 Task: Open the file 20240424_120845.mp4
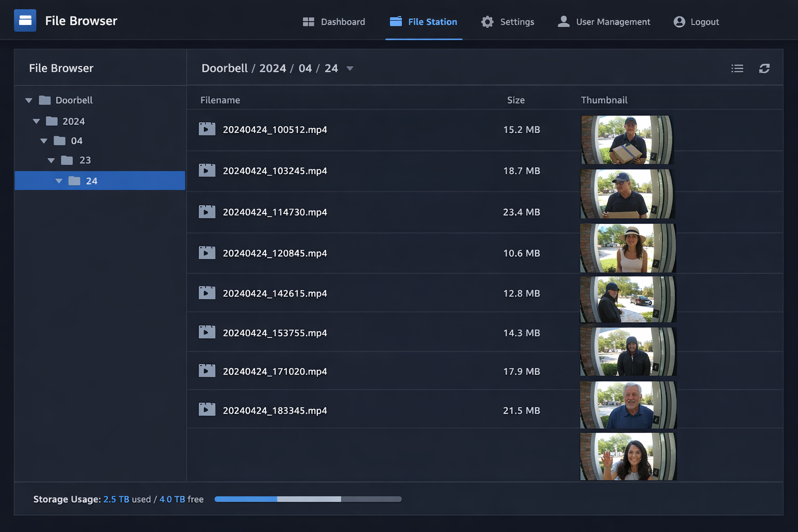coord(275,253)
